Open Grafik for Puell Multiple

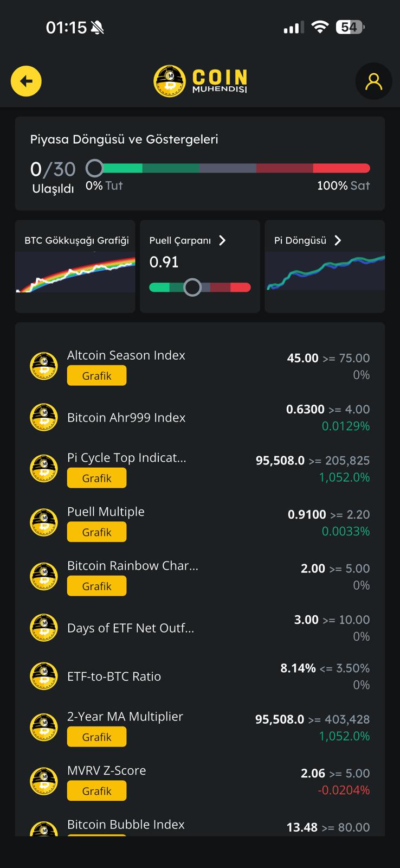click(96, 532)
